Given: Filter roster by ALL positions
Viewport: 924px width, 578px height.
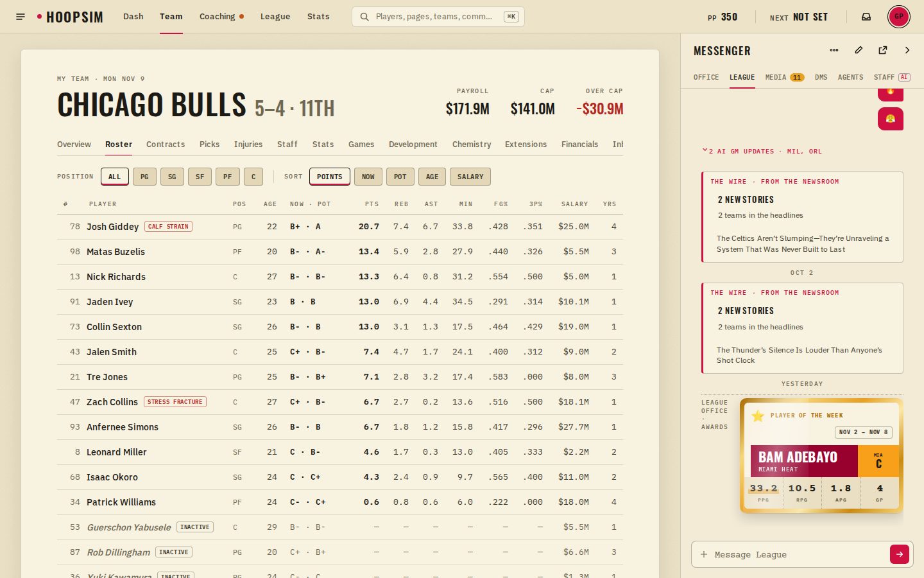Looking at the screenshot, I should [x=115, y=177].
